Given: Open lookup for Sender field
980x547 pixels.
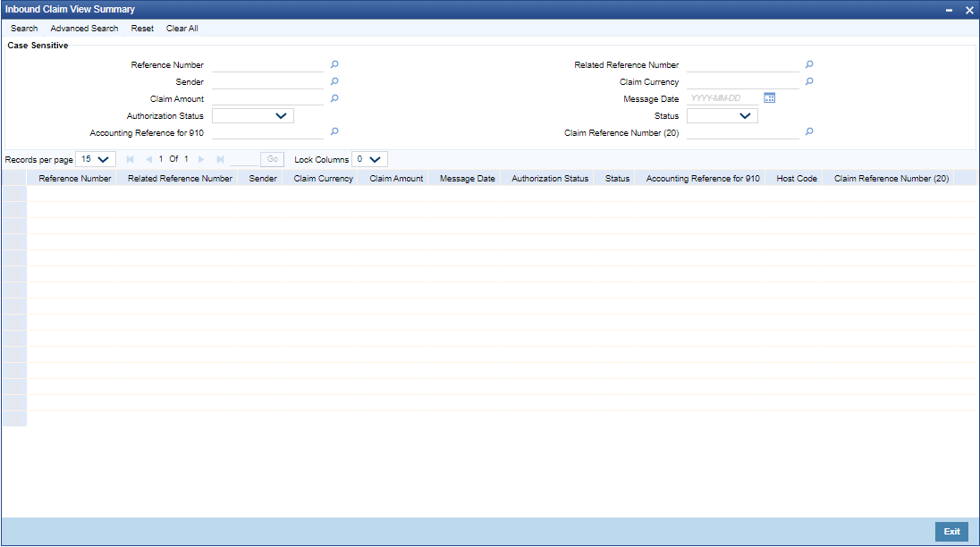Looking at the screenshot, I should [334, 81].
